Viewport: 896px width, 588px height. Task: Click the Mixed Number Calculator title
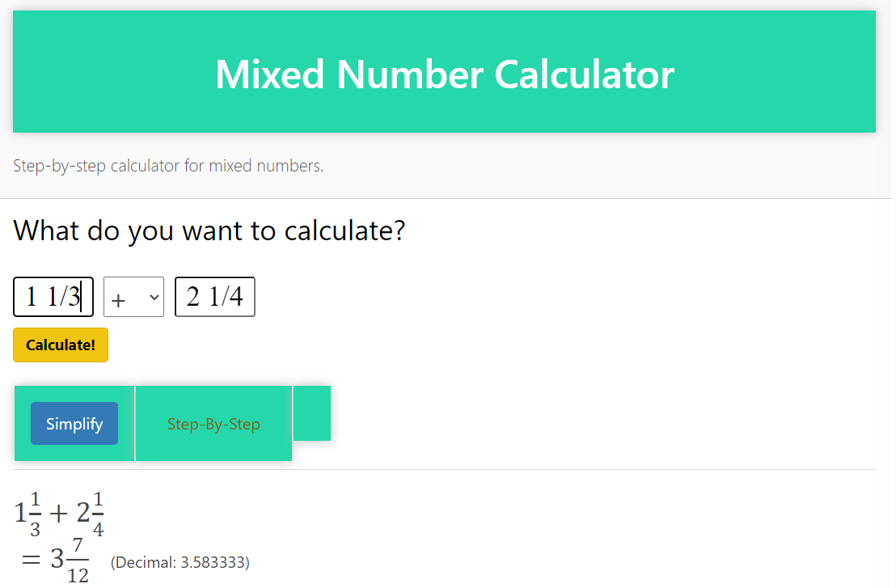click(x=445, y=74)
